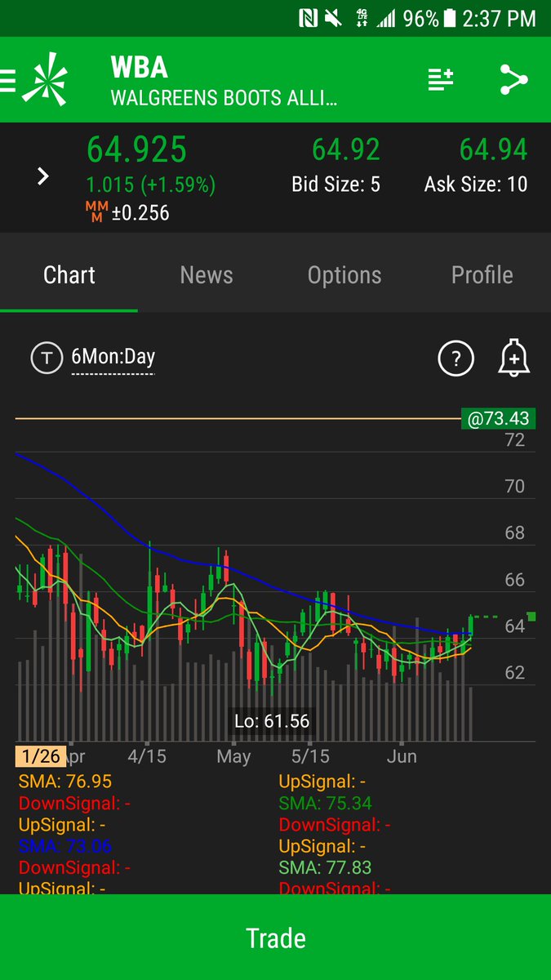Open the 6Mon:Day timeframe selector
Image resolution: width=551 pixels, height=980 pixels.
pyautogui.click(x=113, y=357)
